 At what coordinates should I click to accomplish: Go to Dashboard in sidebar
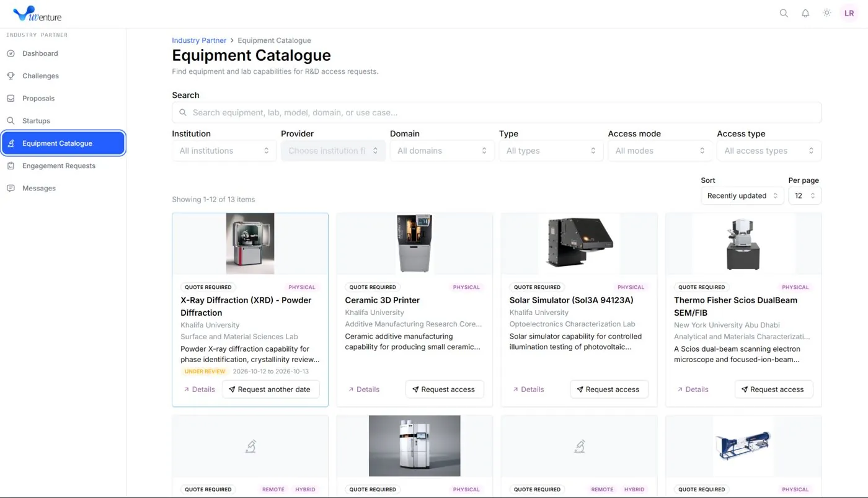coord(63,53)
